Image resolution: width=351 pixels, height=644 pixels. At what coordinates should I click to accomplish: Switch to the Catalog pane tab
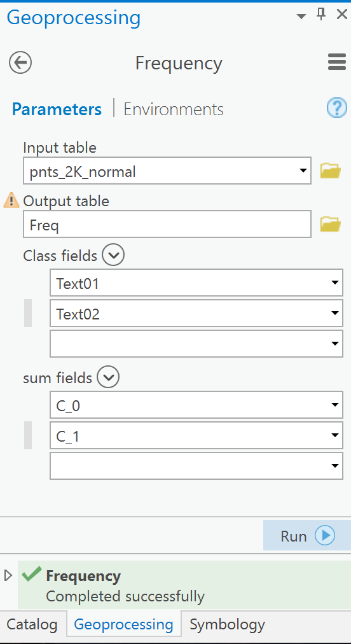[32, 624]
